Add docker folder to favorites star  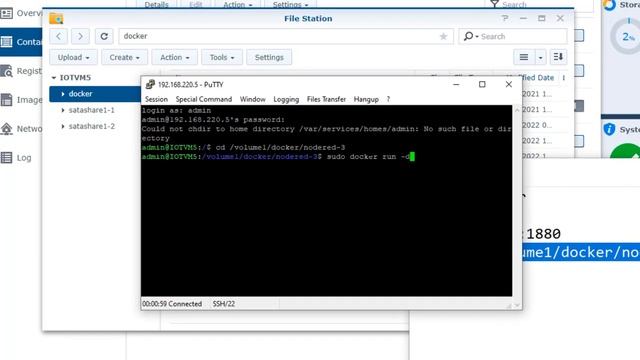click(x=443, y=36)
